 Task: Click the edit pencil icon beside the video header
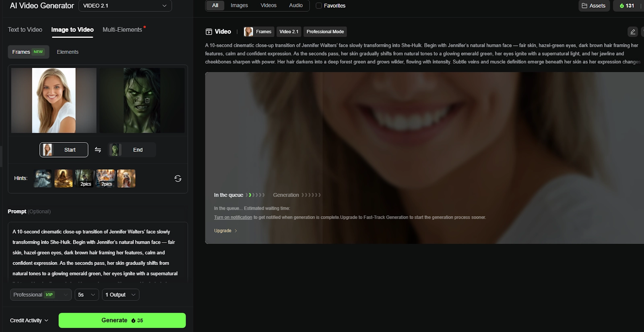632,32
